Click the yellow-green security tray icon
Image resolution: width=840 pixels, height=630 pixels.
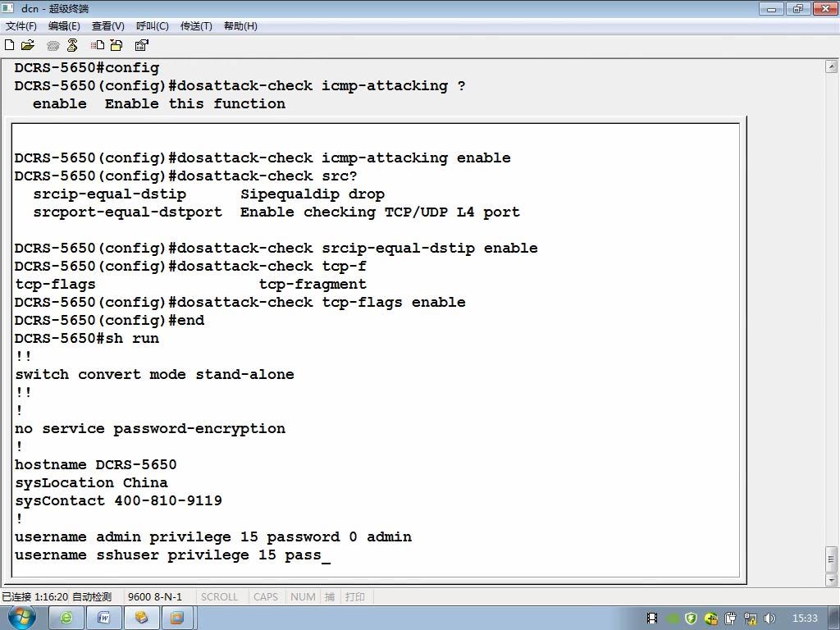711,619
